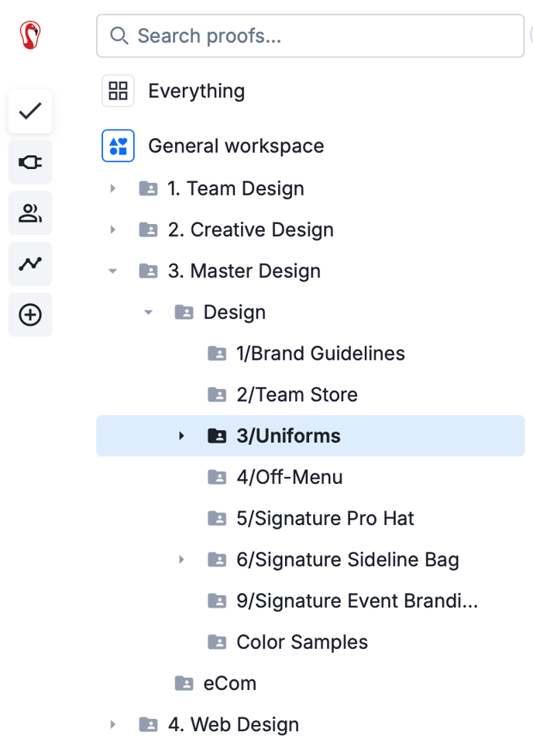This screenshot has height=756, width=533.
Task: Collapse the 3. Master Design folder
Action: pyautogui.click(x=113, y=271)
